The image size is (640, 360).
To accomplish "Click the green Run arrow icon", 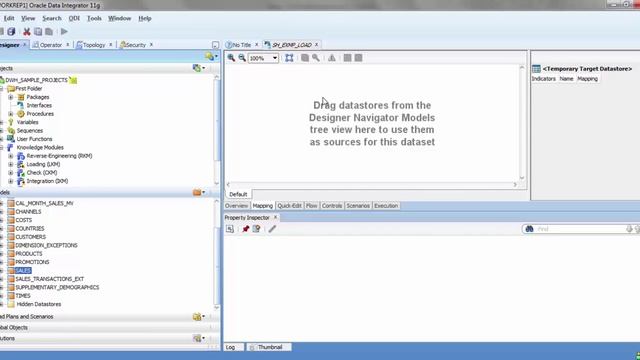I will click(64, 31).
